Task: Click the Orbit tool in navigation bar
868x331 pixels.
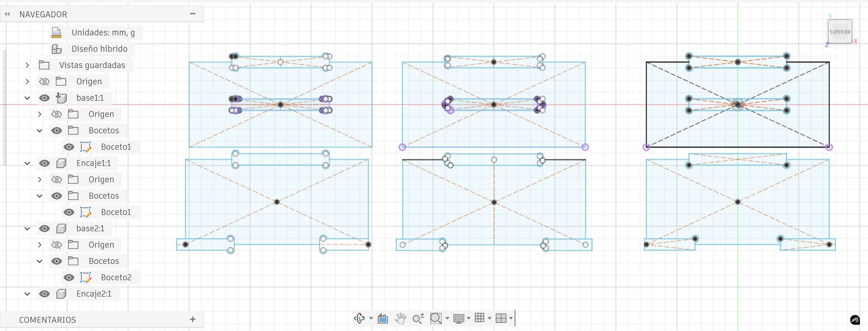Action: pos(359,318)
